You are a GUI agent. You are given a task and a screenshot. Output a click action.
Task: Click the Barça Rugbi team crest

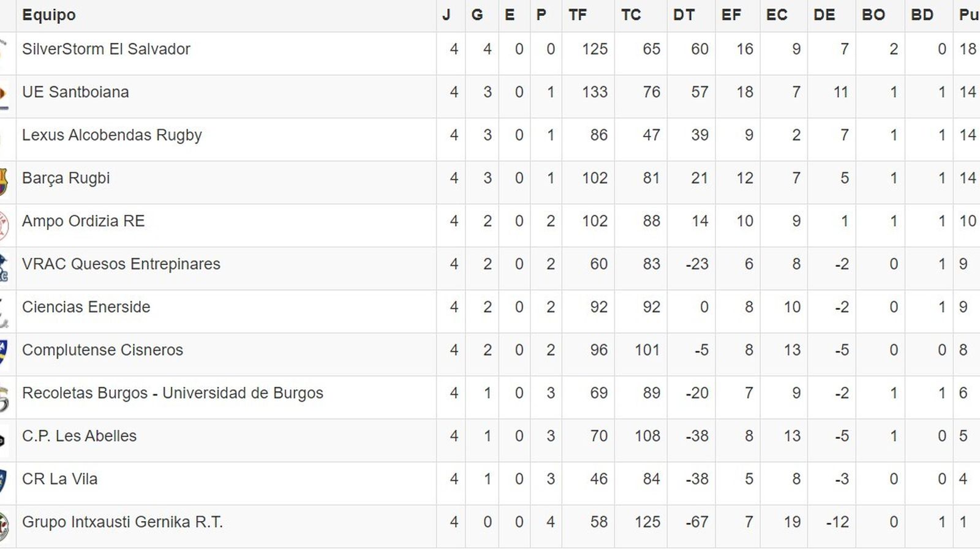tap(4, 182)
